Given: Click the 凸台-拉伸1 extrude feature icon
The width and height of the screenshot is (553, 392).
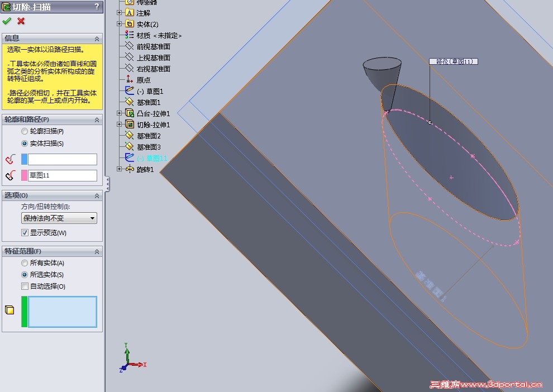Looking at the screenshot, I should (130, 113).
